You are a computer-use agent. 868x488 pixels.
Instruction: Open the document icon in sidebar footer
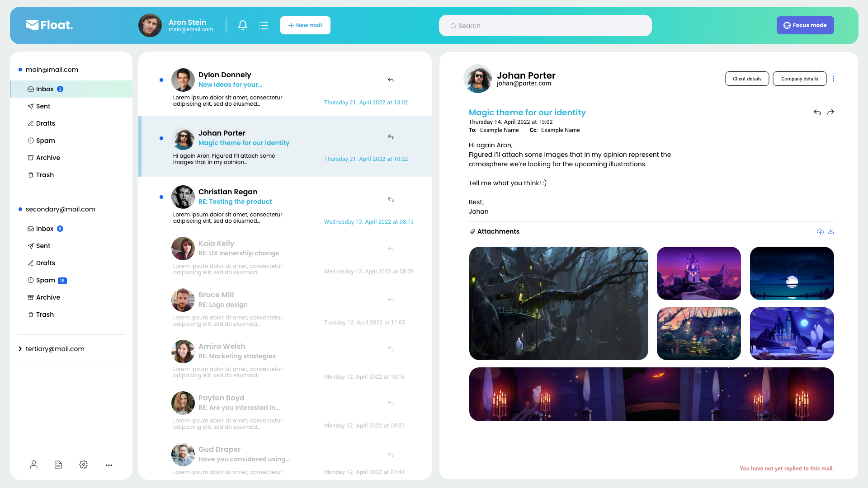tap(58, 465)
